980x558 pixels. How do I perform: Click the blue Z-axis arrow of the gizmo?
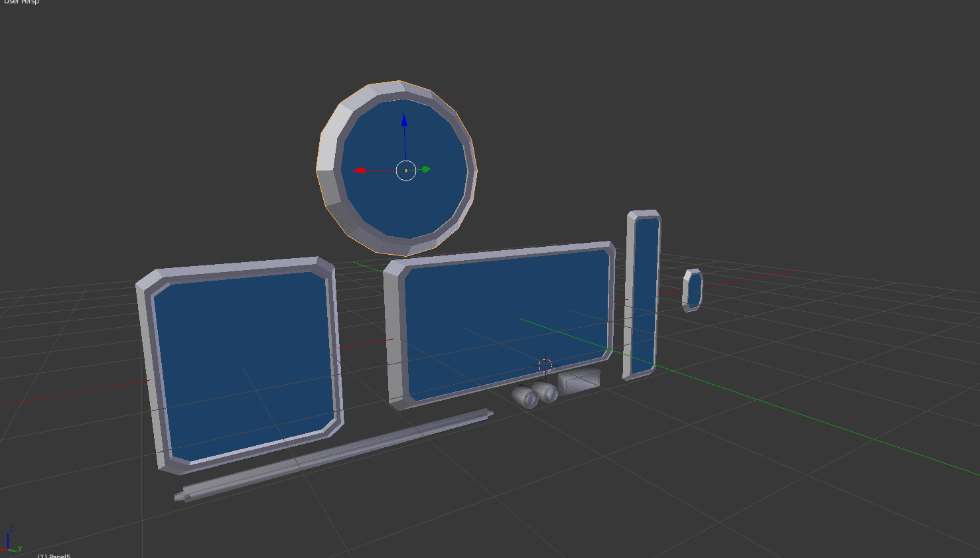pyautogui.click(x=404, y=120)
